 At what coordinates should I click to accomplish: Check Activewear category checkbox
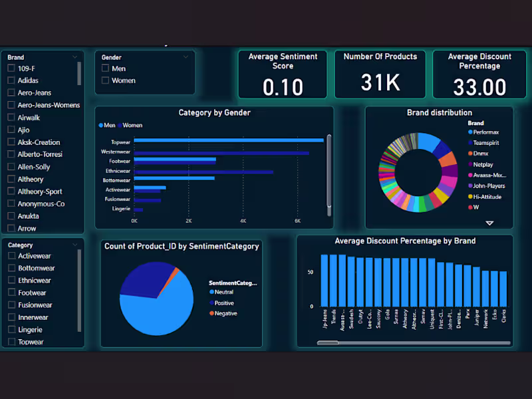click(11, 255)
